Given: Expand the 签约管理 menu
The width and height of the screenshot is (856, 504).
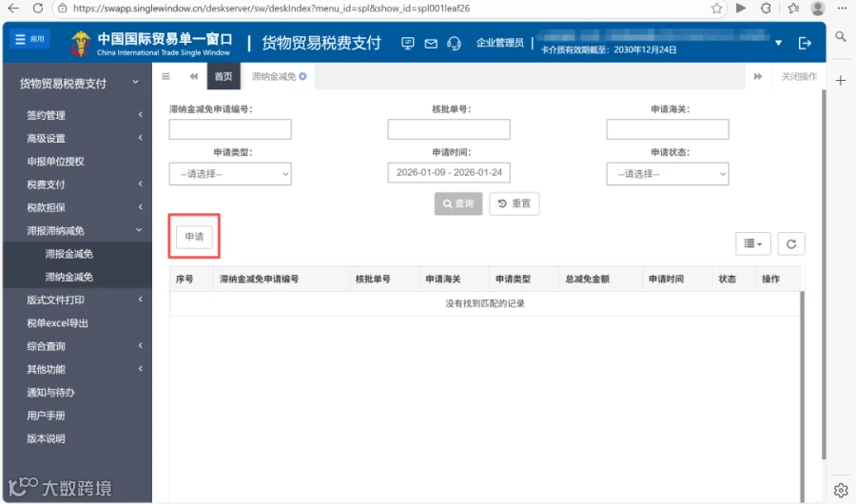Looking at the screenshot, I should coord(80,115).
